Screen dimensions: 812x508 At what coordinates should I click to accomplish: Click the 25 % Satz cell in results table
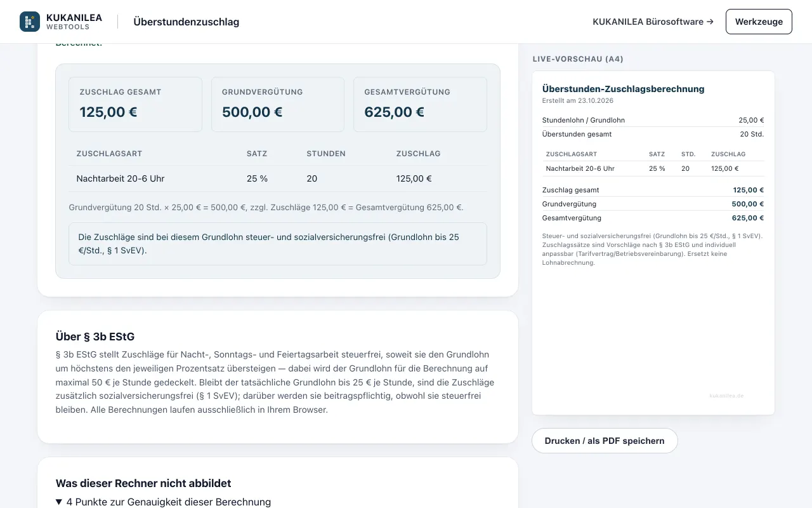[257, 178]
